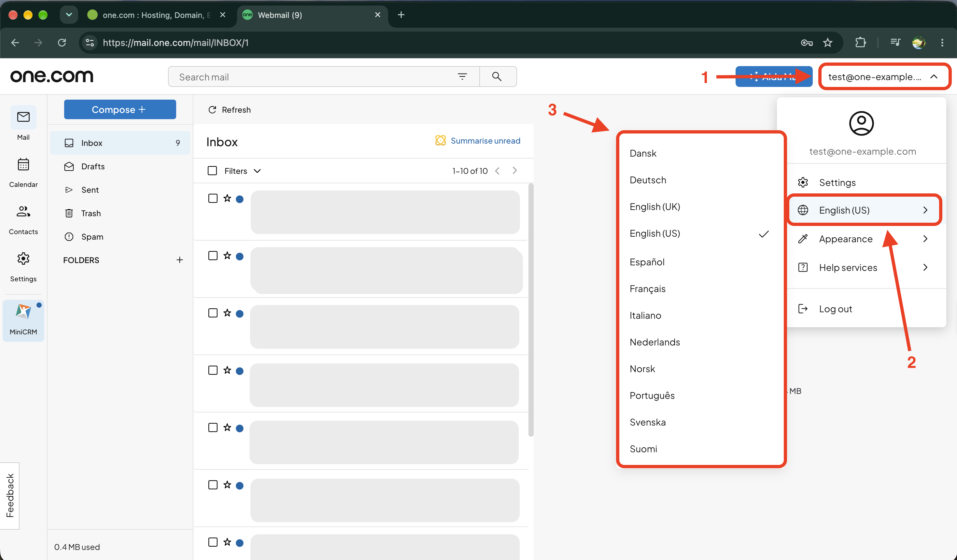The image size is (957, 560).
Task: Check the fourth email's checkbox
Action: [x=213, y=370]
